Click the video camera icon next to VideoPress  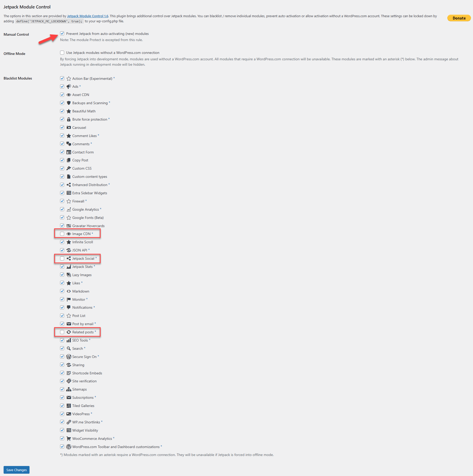coord(69,414)
